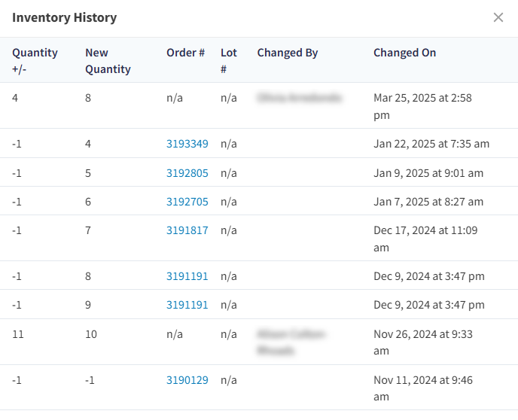Click the "Changed By" column header
This screenshot has width=518, height=420.
coord(287,53)
